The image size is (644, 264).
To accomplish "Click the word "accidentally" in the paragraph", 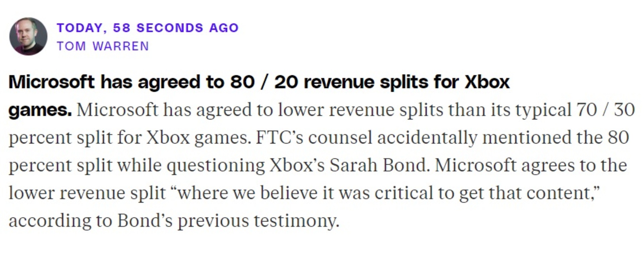I will (427, 138).
